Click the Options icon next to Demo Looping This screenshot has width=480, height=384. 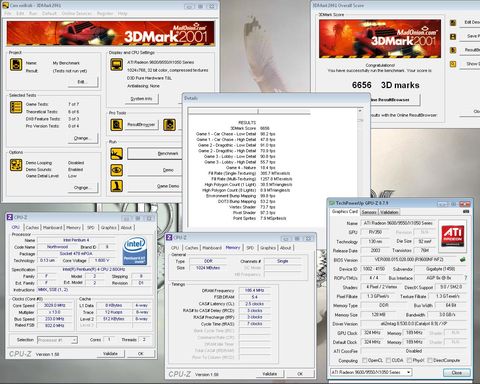click(x=16, y=165)
